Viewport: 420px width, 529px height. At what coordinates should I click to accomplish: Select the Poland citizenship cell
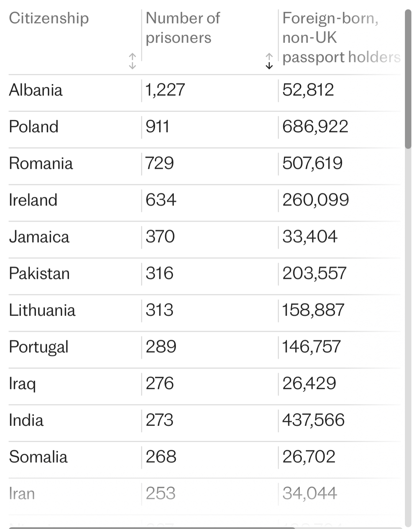pyautogui.click(x=34, y=127)
